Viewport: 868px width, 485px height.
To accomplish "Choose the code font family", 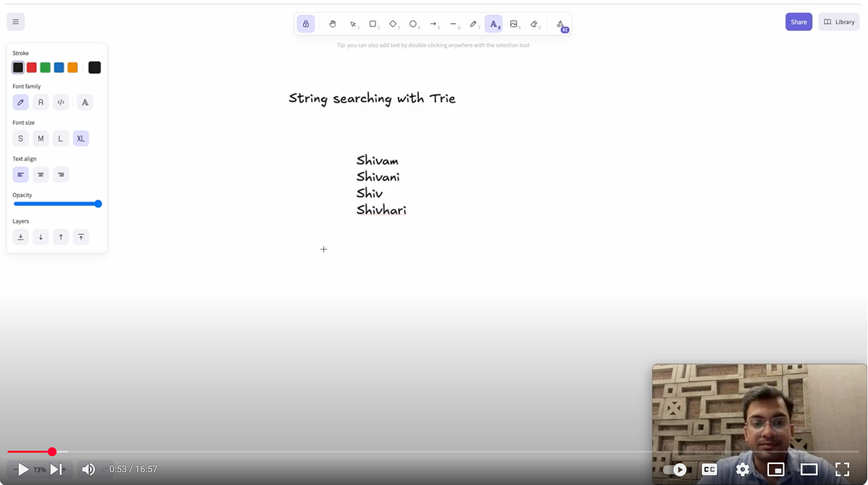I will tap(61, 102).
